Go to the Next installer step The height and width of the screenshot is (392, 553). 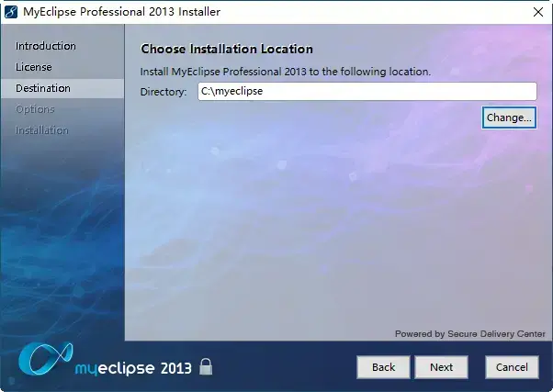tap(441, 367)
